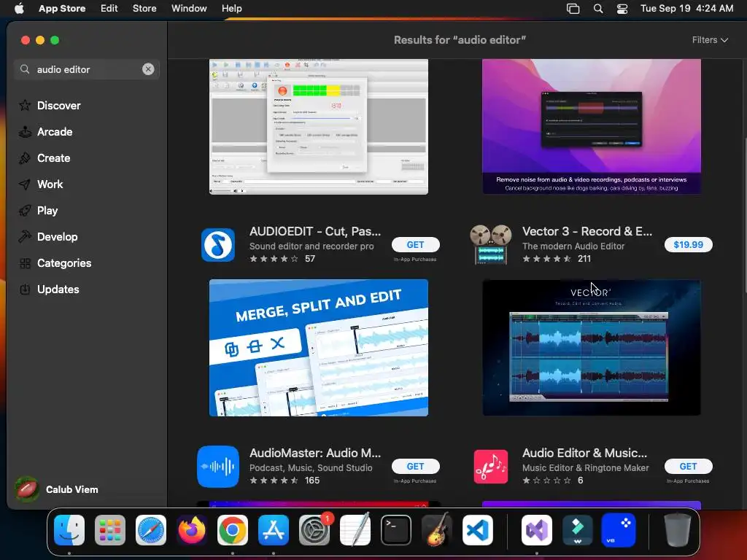This screenshot has width=747, height=560.
Task: Open Vector 3 - Record & E... title
Action: tap(587, 231)
